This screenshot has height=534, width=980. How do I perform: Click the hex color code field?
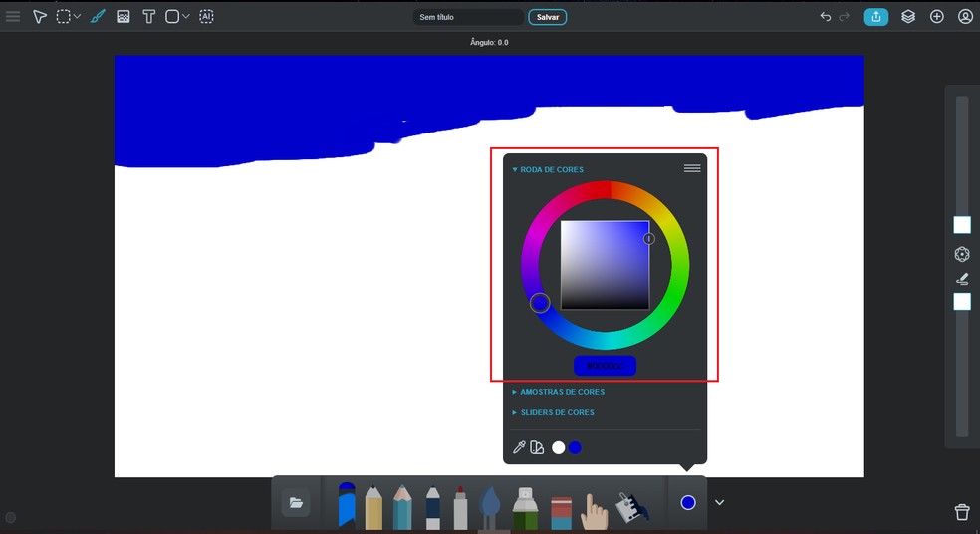(x=605, y=366)
